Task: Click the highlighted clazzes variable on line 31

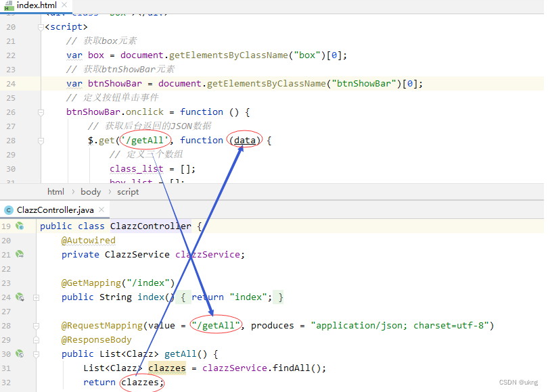Action: (x=167, y=368)
